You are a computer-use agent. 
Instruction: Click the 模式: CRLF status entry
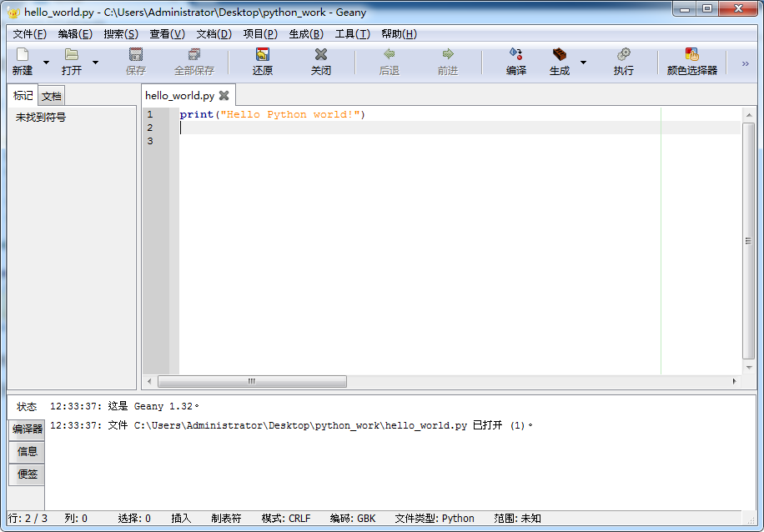coord(286,519)
